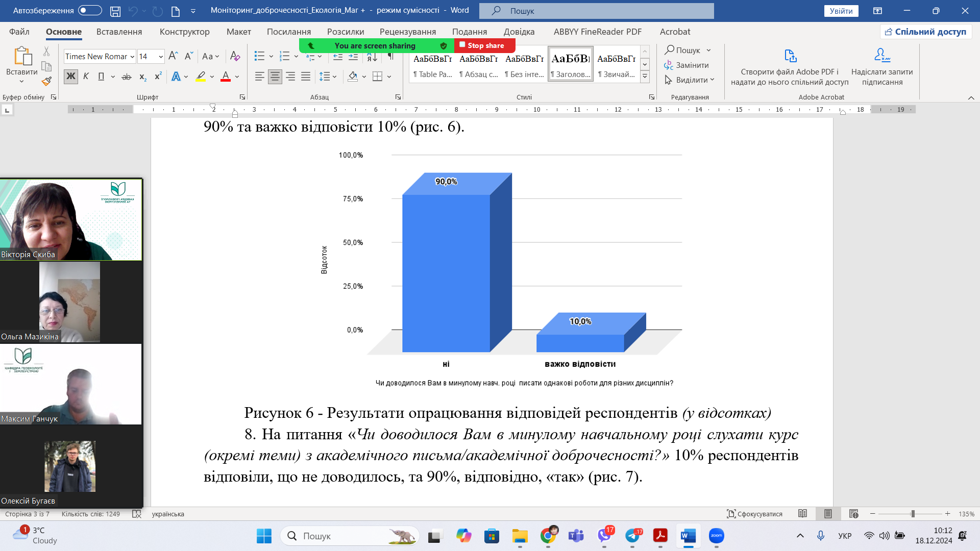
Task: Click Create Adobe PDF and share icon
Action: (790, 56)
